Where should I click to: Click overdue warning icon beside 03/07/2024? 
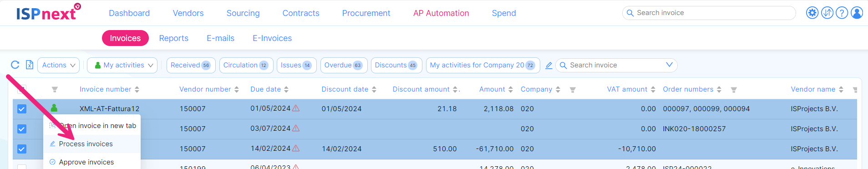click(296, 128)
